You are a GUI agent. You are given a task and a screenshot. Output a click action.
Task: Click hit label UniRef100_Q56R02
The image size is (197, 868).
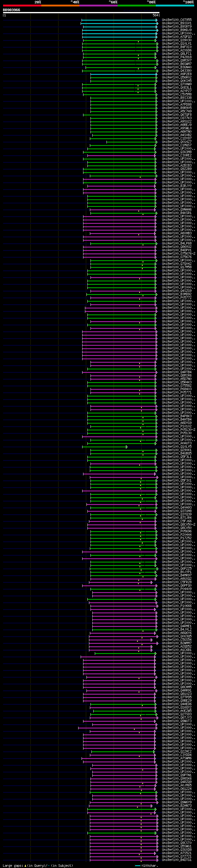177,77
